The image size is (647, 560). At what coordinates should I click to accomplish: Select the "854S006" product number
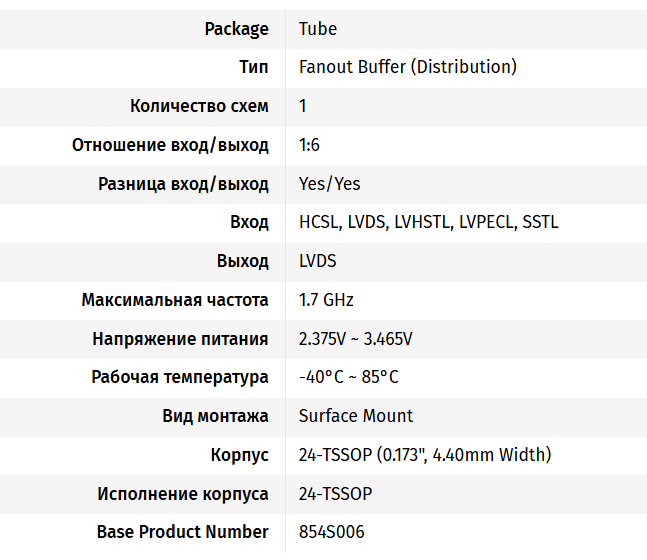pyautogui.click(x=331, y=532)
